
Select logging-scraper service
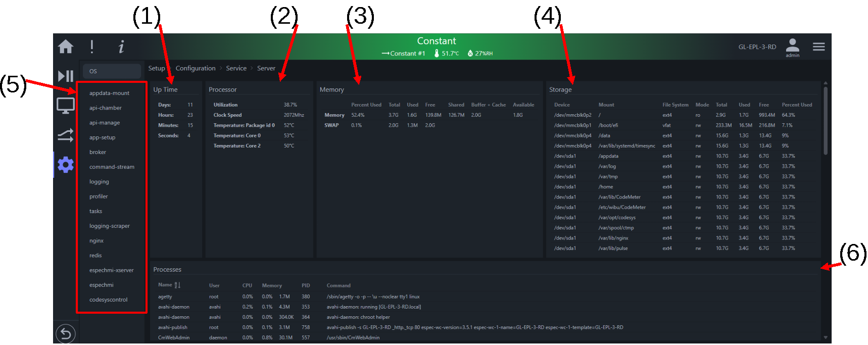click(x=110, y=226)
